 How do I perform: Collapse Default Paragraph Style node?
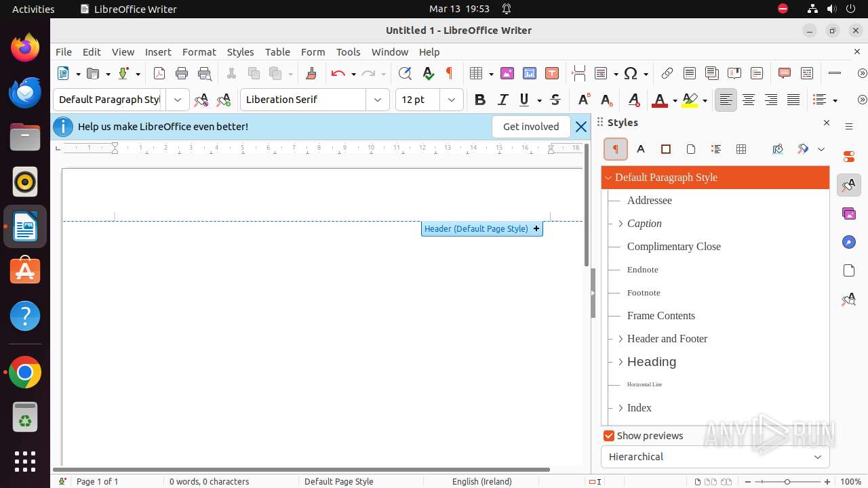click(x=608, y=178)
